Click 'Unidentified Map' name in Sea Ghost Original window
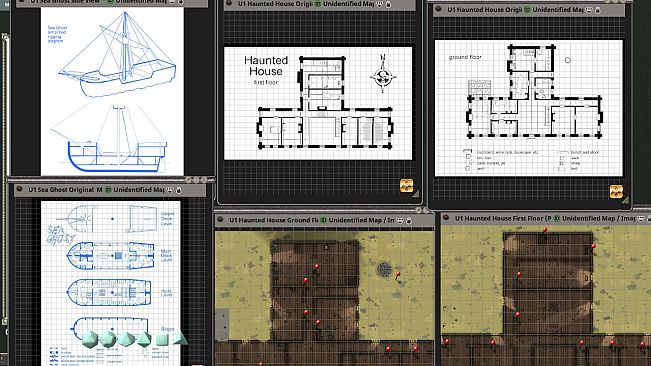Viewport: 651px width, 366px height. [x=139, y=190]
